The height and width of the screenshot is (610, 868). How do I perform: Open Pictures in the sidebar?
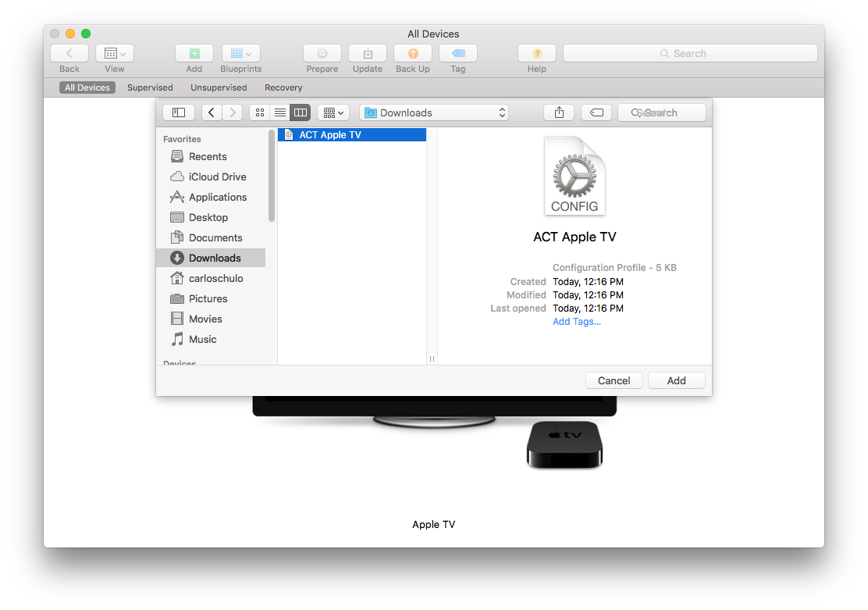(211, 298)
